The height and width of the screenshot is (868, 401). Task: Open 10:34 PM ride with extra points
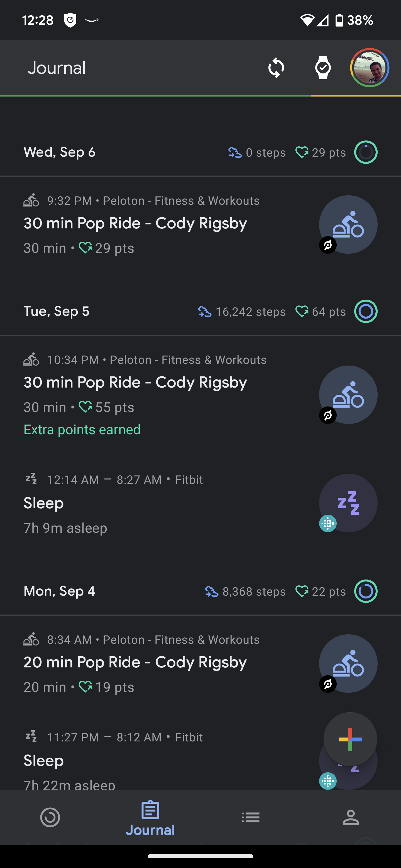point(135,383)
